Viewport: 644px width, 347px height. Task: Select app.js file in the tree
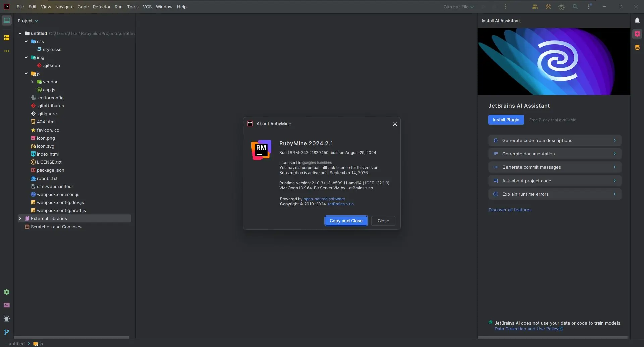[x=49, y=90]
